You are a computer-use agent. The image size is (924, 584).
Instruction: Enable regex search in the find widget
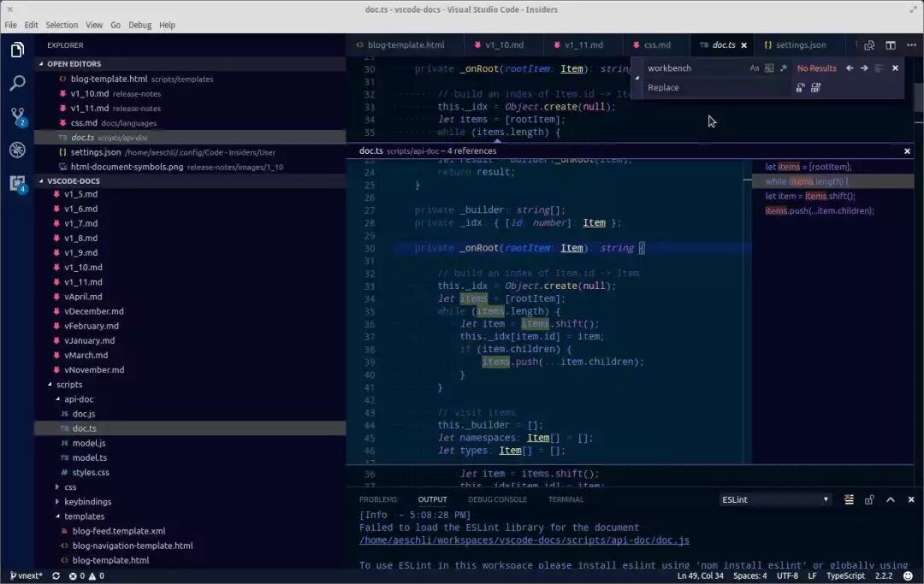coord(784,68)
